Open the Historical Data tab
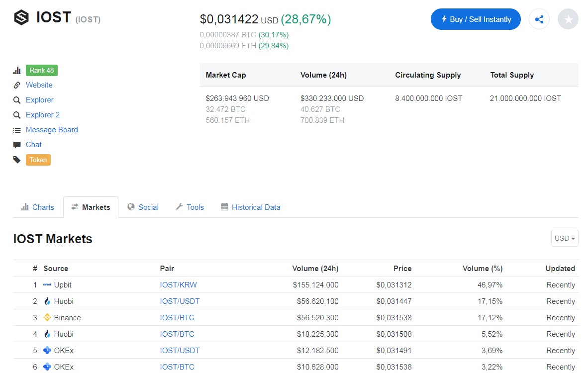This screenshot has width=588, height=373. [251, 207]
